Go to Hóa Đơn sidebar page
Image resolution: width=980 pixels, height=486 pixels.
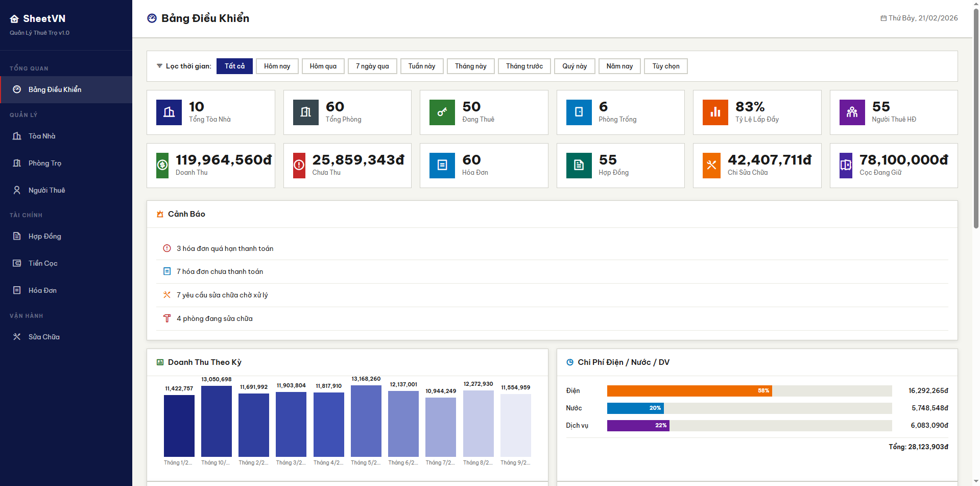[x=42, y=290]
